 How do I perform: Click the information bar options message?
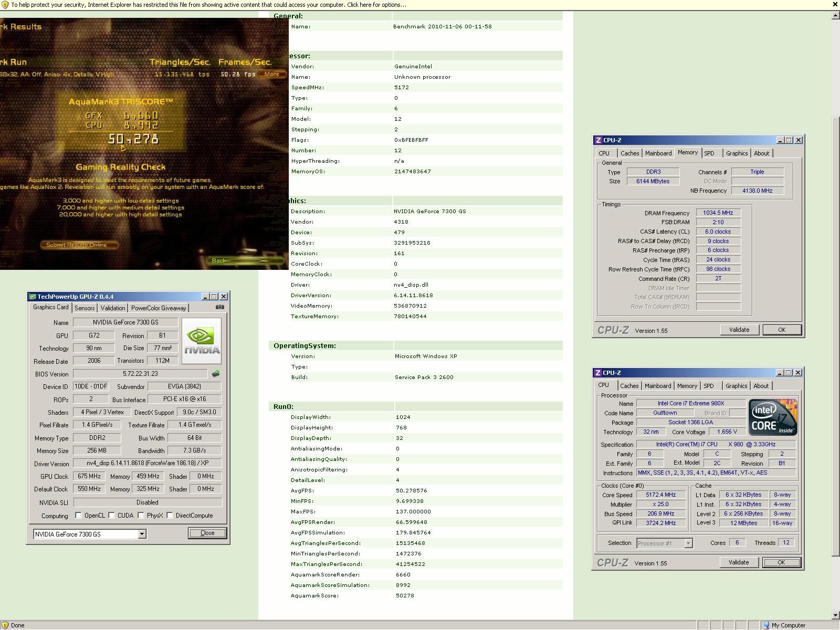[208, 5]
